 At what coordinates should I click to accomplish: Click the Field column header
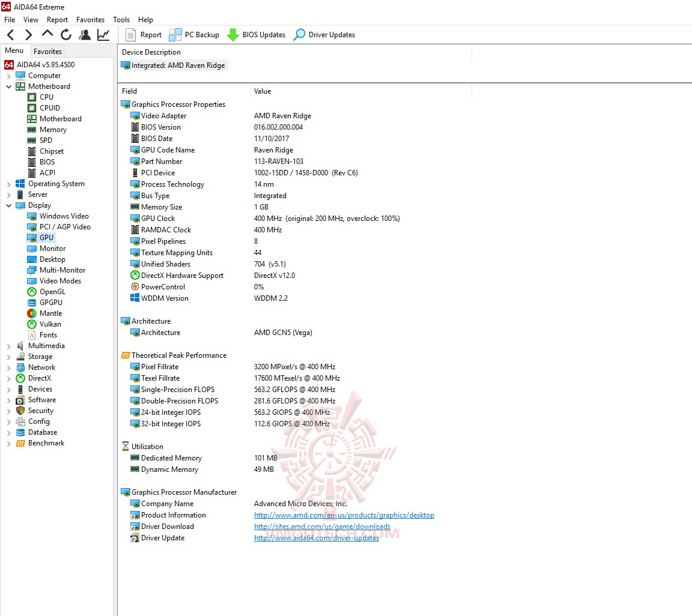pyautogui.click(x=184, y=91)
